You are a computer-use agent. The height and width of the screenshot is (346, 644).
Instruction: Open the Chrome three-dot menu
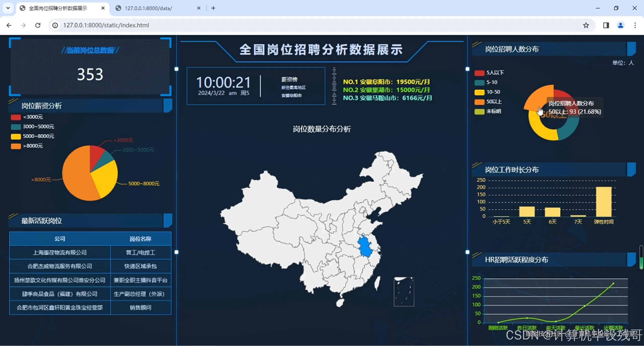click(x=635, y=25)
